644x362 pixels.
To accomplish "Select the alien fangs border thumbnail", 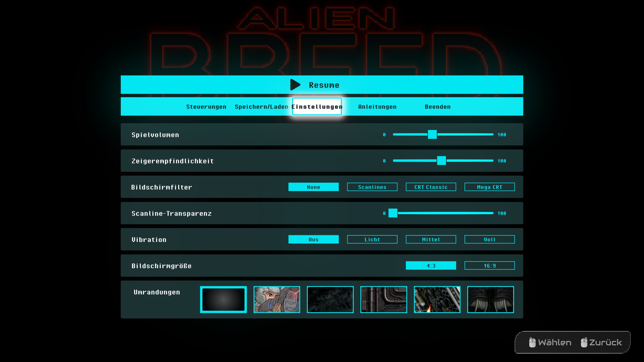I will (491, 299).
